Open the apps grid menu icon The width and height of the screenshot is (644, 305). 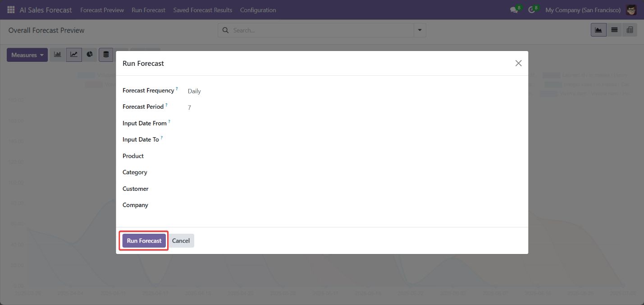[x=11, y=10]
